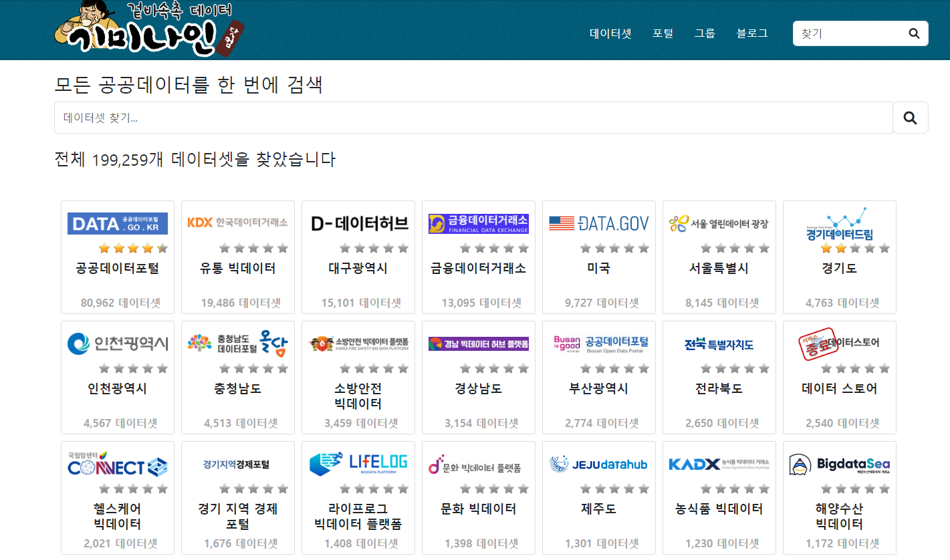Click the 4,763 데이터셋 count
Screen dimensions: 950x560
click(x=843, y=303)
